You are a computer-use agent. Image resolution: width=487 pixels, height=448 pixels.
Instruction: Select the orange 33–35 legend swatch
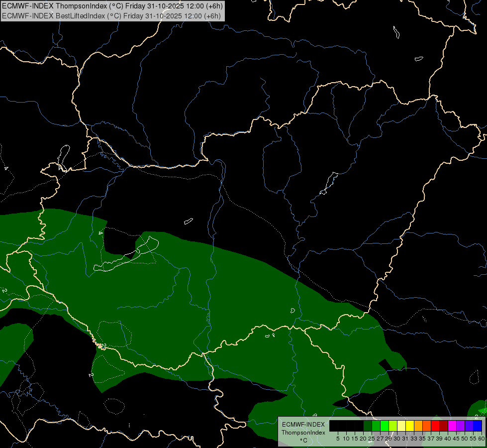[418, 426]
